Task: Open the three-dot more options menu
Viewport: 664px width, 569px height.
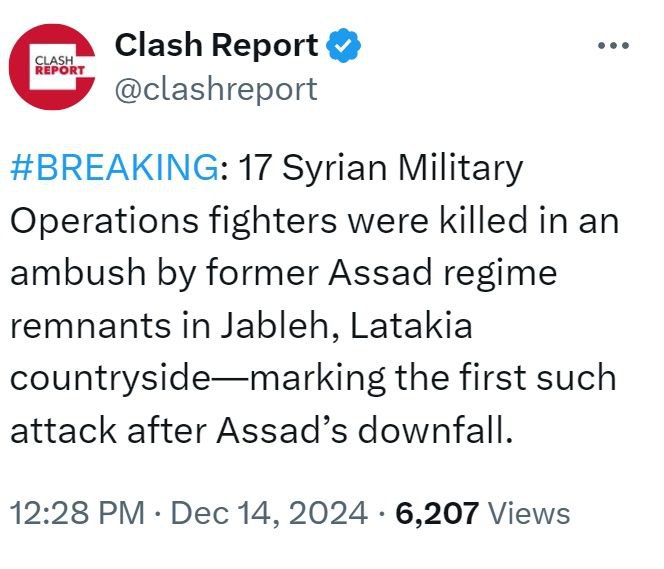Action: (612, 46)
